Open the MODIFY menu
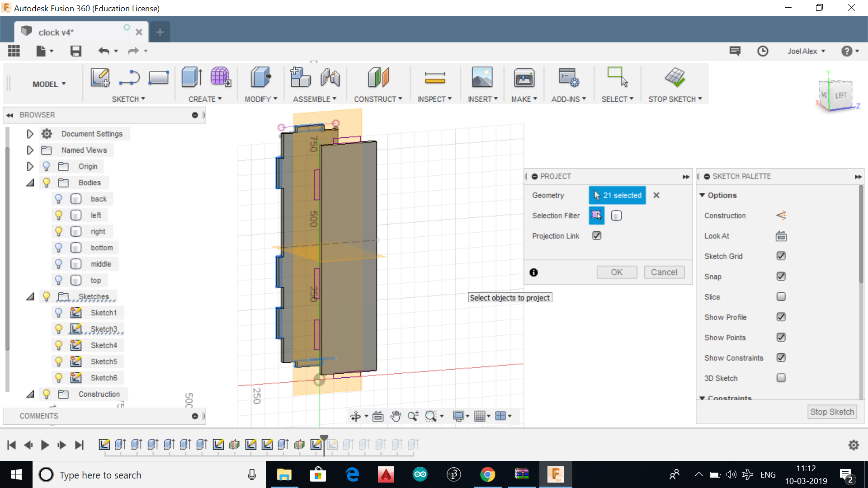The height and width of the screenshot is (488, 868). (260, 99)
